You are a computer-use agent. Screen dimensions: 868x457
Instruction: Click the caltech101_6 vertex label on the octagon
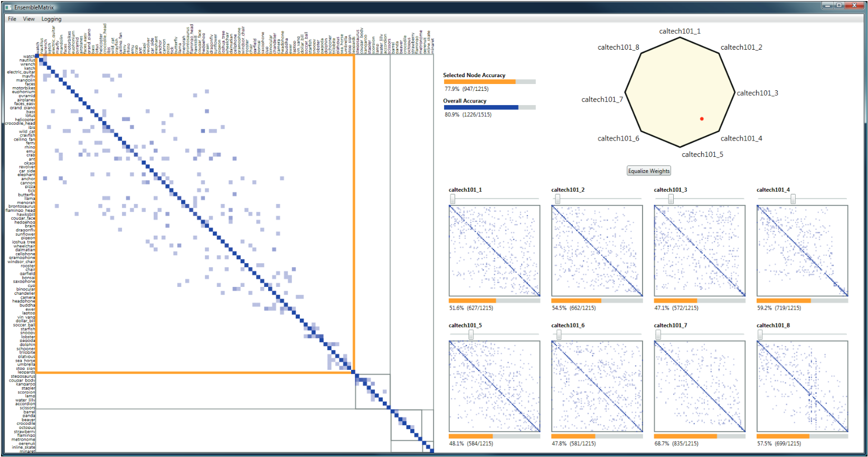tap(618, 138)
